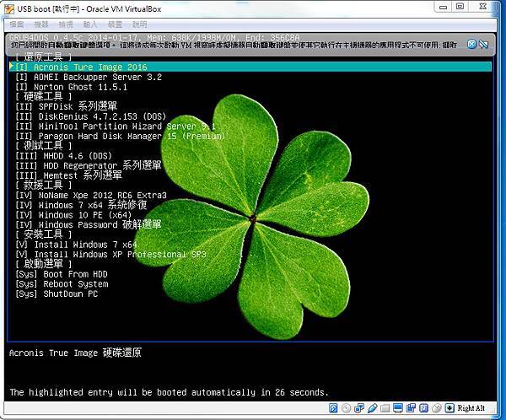
Task: Click the virtualization features V icon
Action: 423,408
